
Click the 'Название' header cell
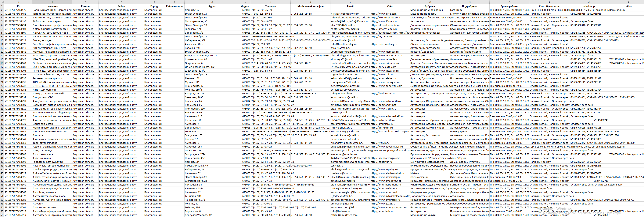(x=52, y=6)
